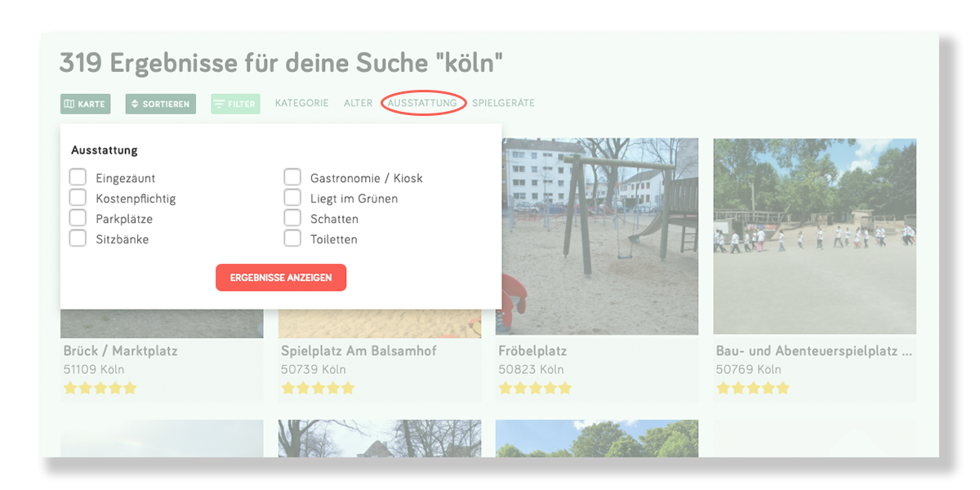The image size is (980, 490).
Task: Toggle the Filter button
Action: click(x=235, y=104)
